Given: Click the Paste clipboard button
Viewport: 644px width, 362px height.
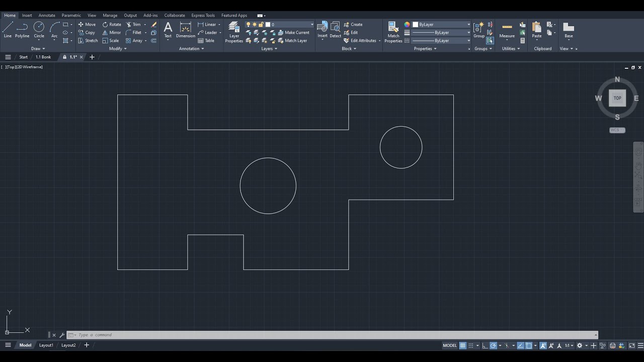Looking at the screenshot, I should click(537, 30).
